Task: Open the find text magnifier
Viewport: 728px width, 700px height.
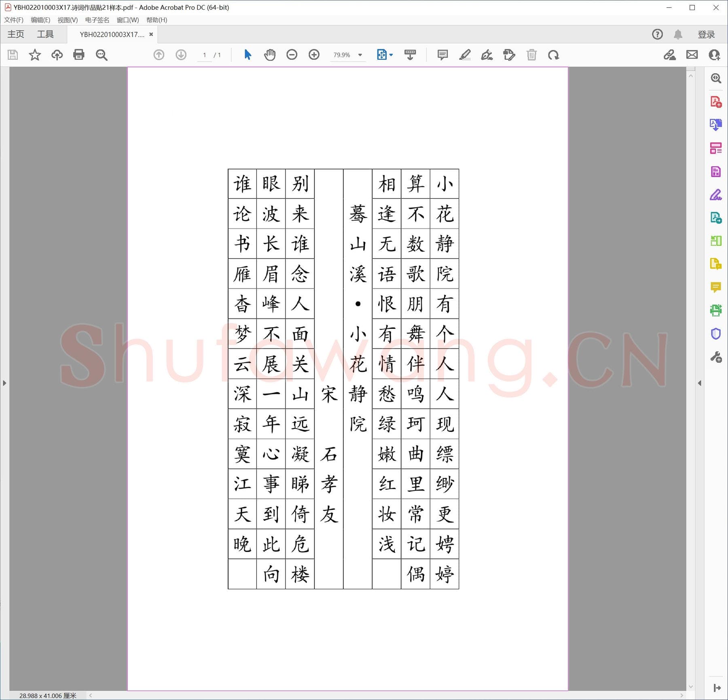Action: tap(102, 55)
